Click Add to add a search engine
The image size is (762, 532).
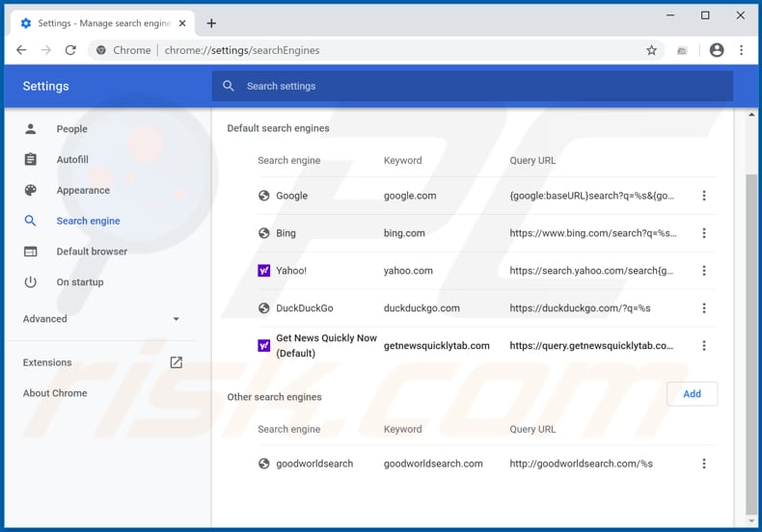tap(692, 393)
